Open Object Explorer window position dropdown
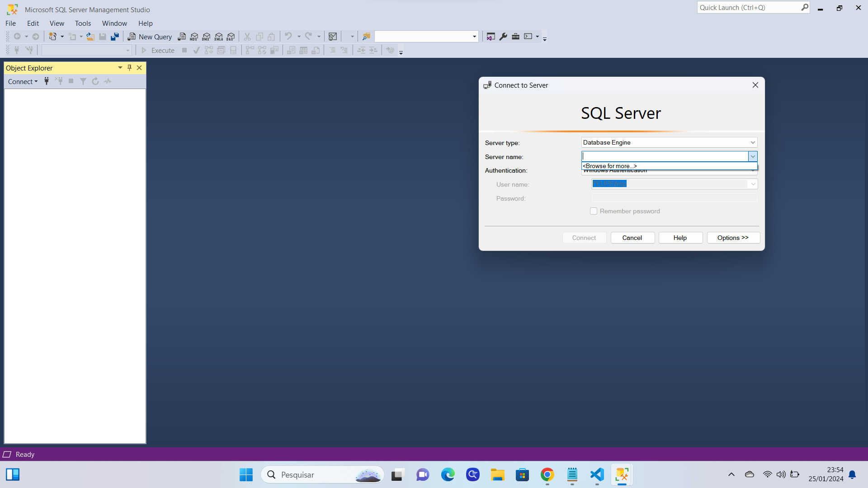The width and height of the screenshot is (868, 488). pyautogui.click(x=120, y=68)
